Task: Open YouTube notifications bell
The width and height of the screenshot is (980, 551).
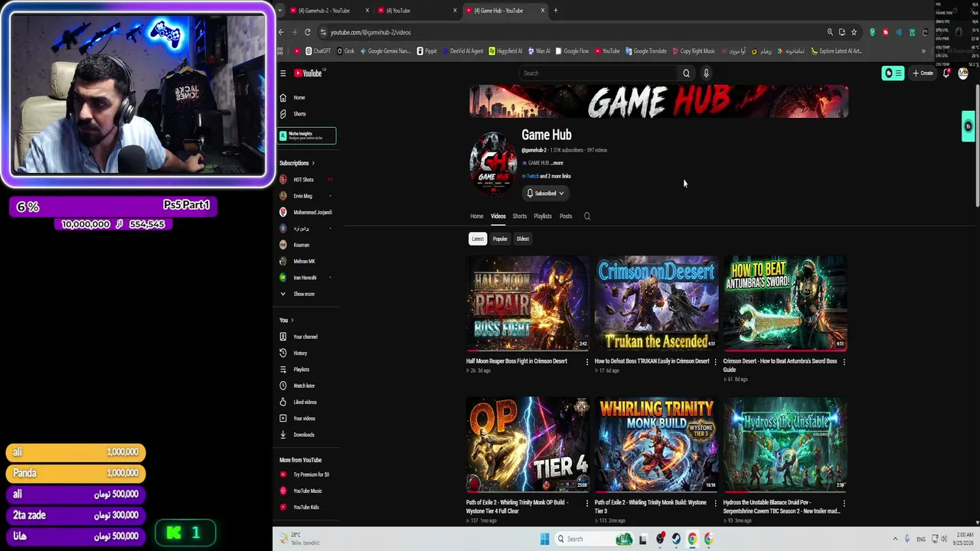Action: click(946, 73)
